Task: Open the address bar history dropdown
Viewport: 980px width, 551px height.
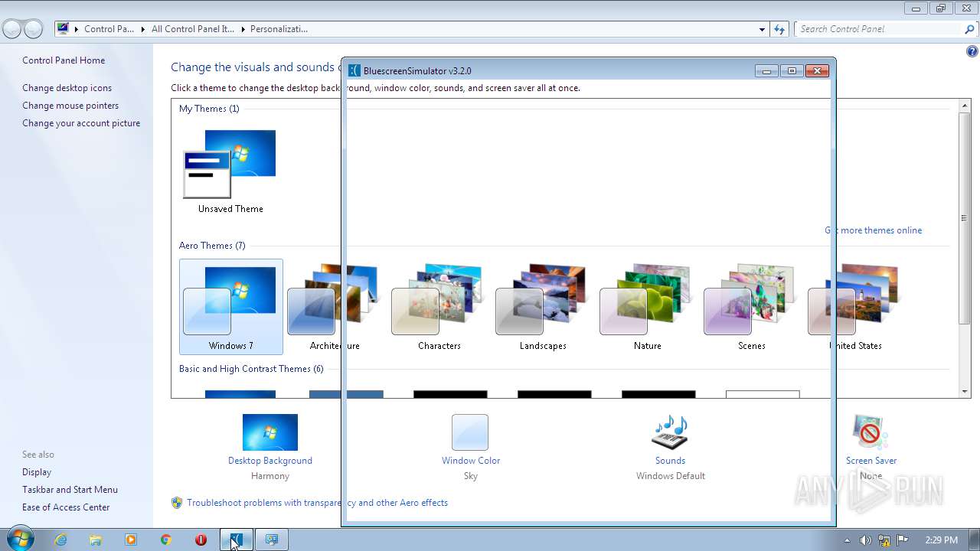Action: (762, 29)
